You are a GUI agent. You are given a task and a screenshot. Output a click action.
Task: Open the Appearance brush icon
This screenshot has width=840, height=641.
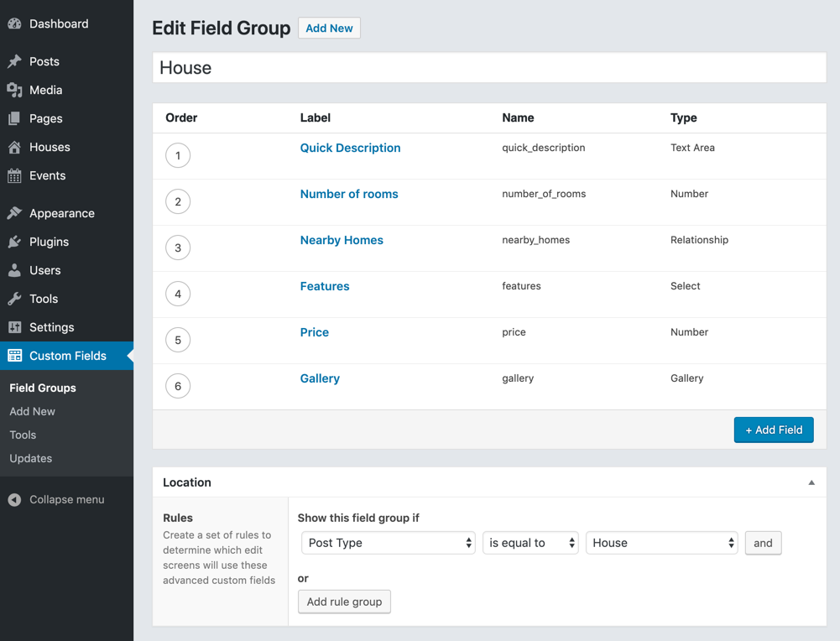(x=15, y=213)
